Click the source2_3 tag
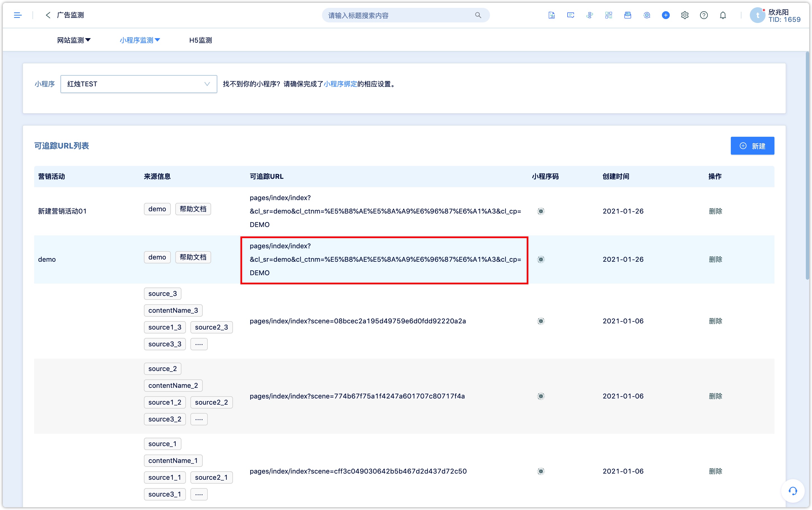Screen dimensions: 812x510 211,327
